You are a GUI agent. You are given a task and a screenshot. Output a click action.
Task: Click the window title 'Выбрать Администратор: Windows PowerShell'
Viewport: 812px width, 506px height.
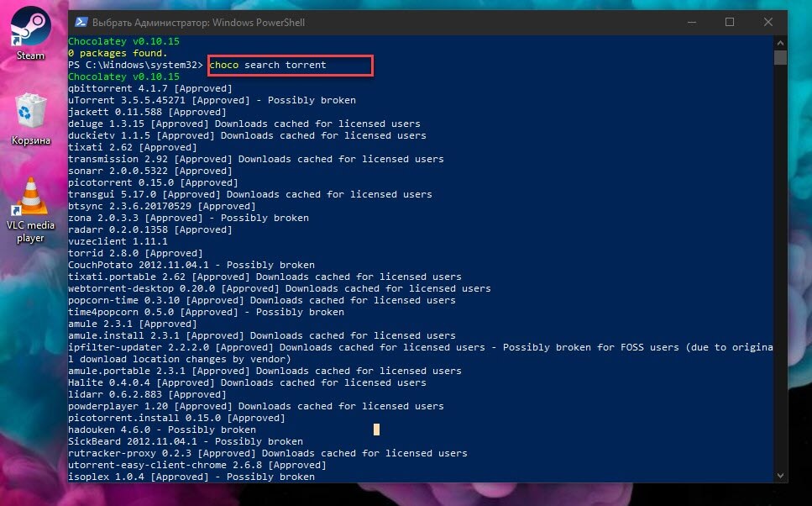click(x=198, y=23)
